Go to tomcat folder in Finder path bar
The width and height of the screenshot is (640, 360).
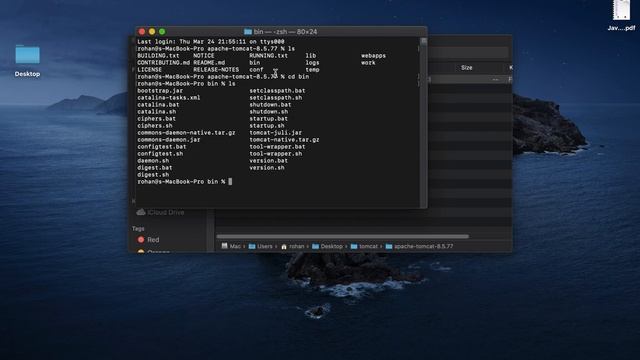click(x=364, y=246)
